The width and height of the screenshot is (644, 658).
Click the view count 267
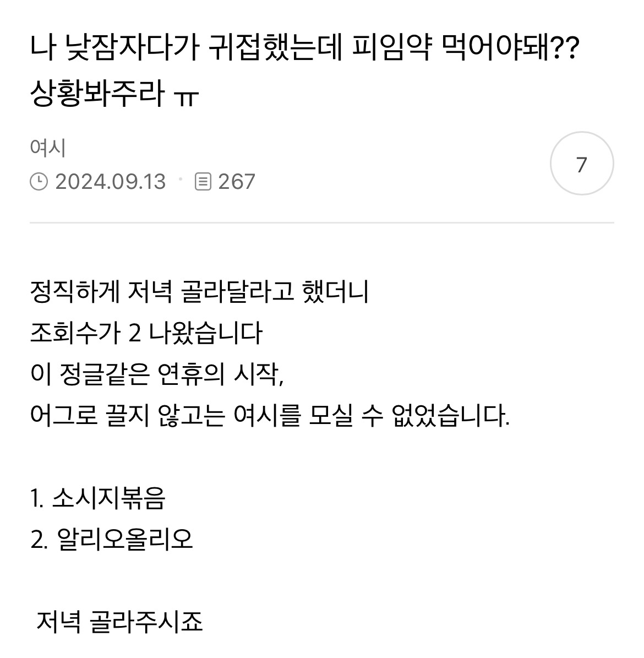(237, 182)
